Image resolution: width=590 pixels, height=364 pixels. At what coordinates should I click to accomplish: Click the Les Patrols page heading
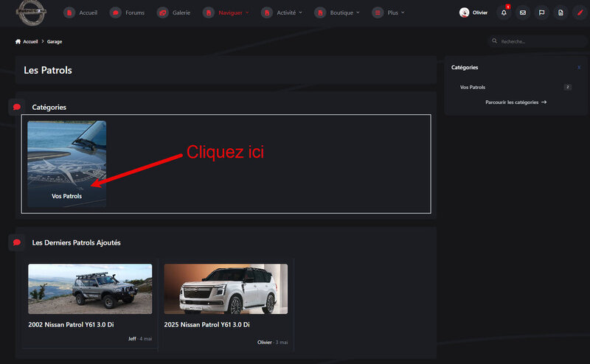48,70
